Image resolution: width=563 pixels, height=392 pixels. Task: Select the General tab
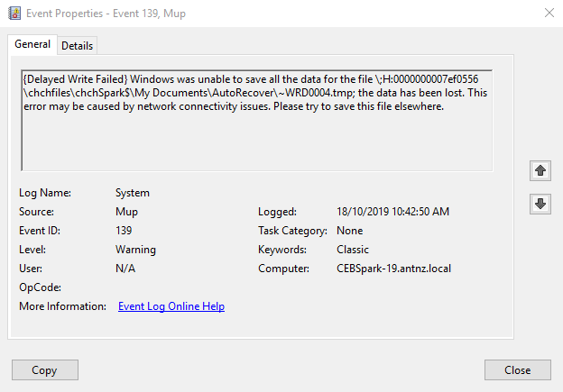(x=32, y=45)
